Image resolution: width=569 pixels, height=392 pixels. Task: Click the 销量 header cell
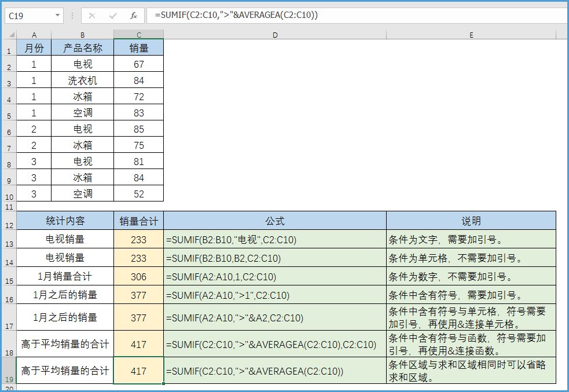[138, 48]
